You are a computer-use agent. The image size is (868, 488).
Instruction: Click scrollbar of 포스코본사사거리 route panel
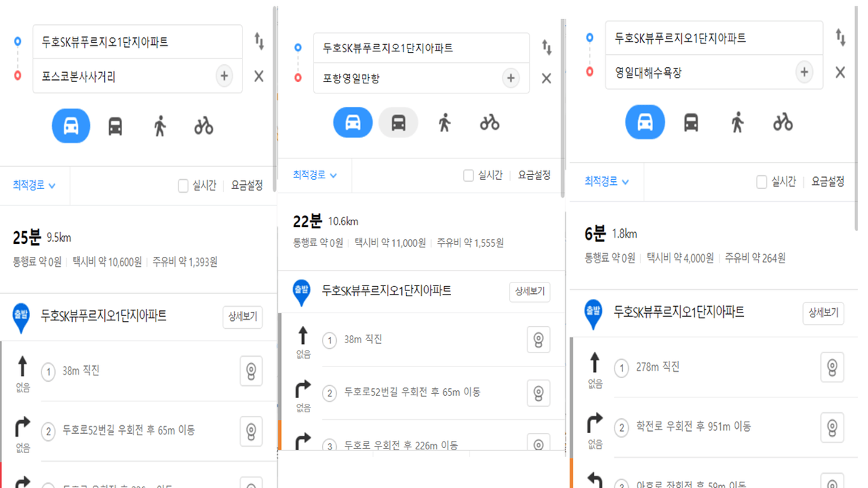click(275, 100)
